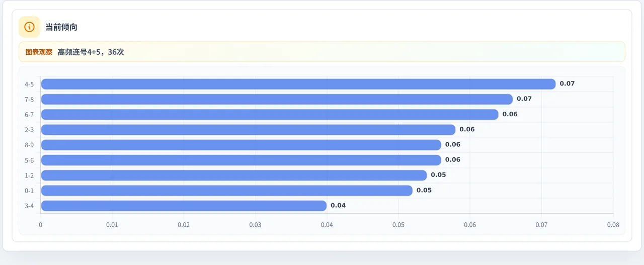Viewport: 644px width, 265px height.
Task: Click the 4-5 y-axis category label
Action: 29,84
